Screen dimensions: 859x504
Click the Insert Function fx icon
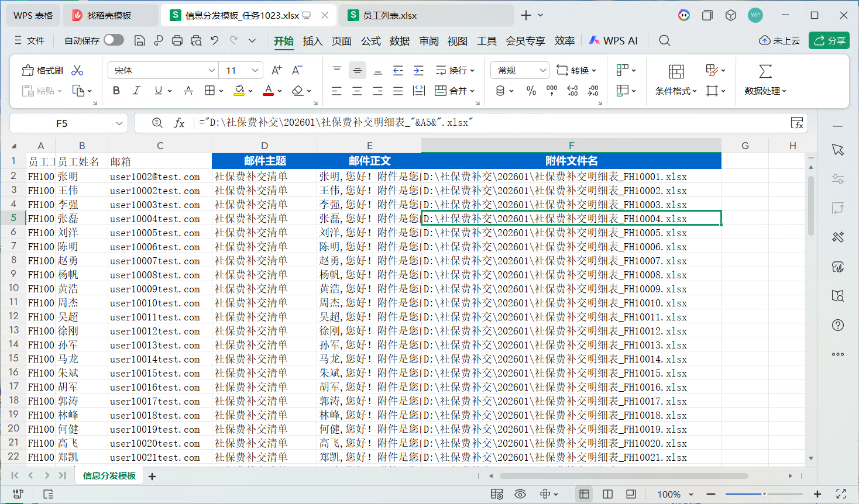coord(179,123)
